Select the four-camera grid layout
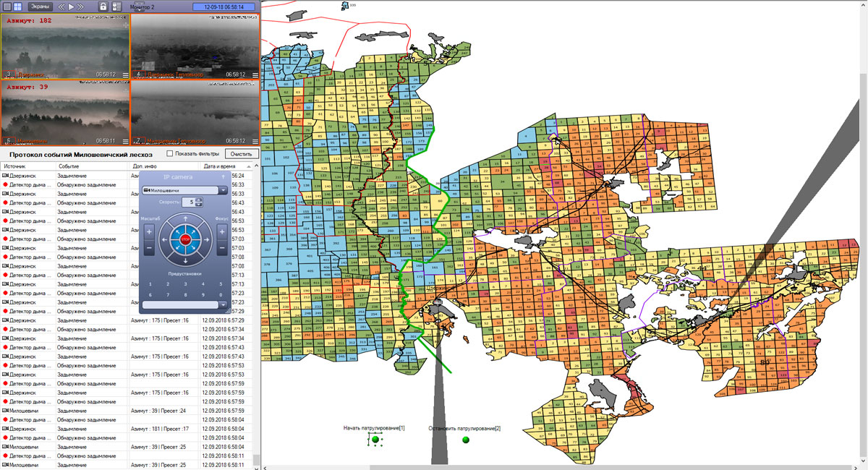 coord(17,6)
